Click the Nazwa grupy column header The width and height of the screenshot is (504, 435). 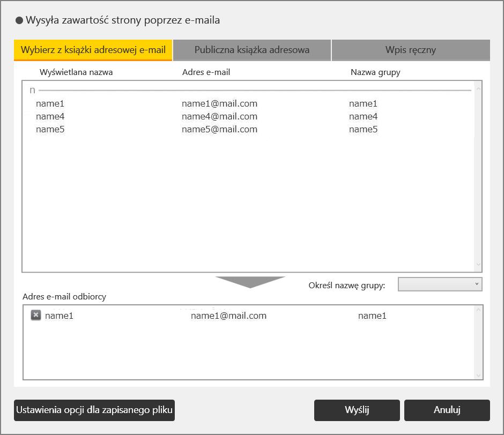[375, 72]
